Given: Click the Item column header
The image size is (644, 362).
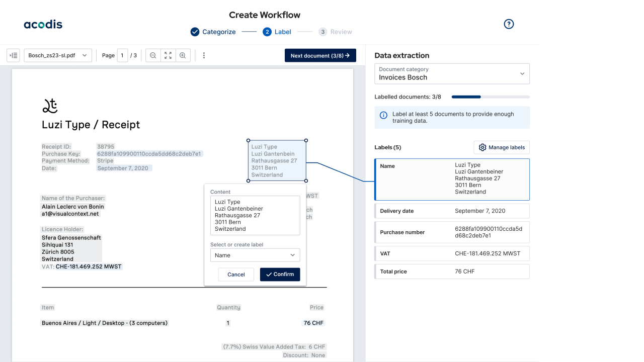Looking at the screenshot, I should [x=48, y=307].
